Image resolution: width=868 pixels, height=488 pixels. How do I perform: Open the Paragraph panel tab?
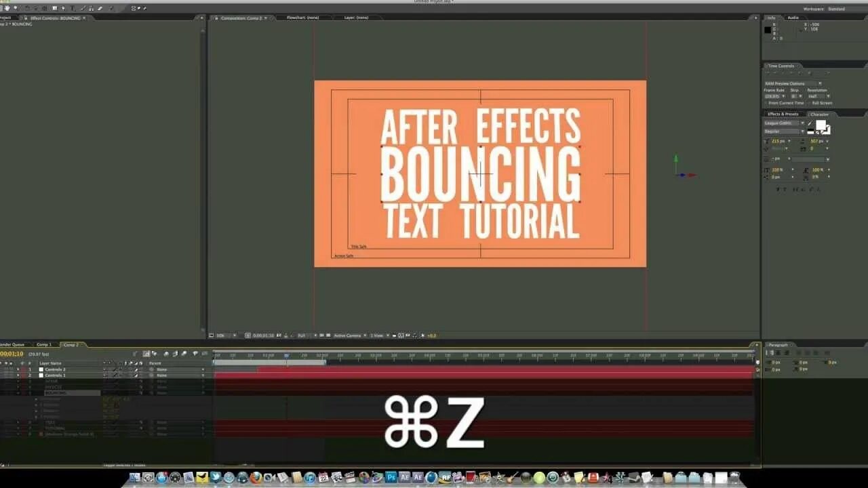coord(778,345)
